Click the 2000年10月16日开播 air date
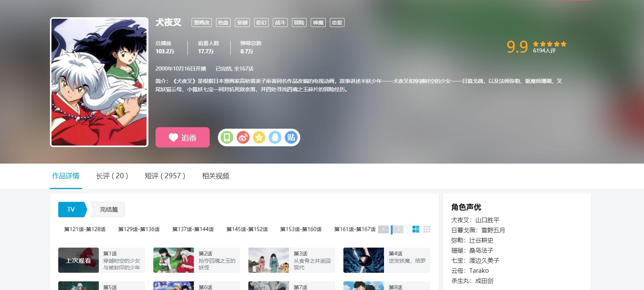The image size is (644, 290). click(x=181, y=69)
